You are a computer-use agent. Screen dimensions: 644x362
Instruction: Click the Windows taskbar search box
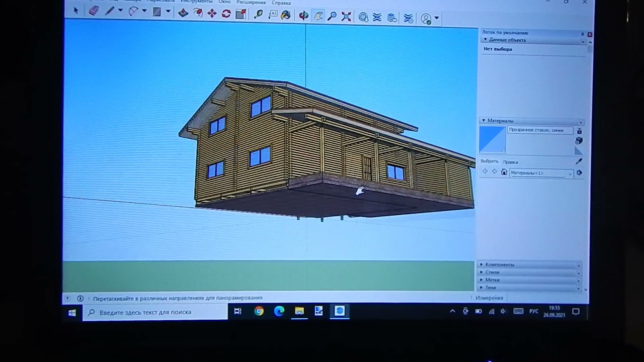(x=155, y=312)
